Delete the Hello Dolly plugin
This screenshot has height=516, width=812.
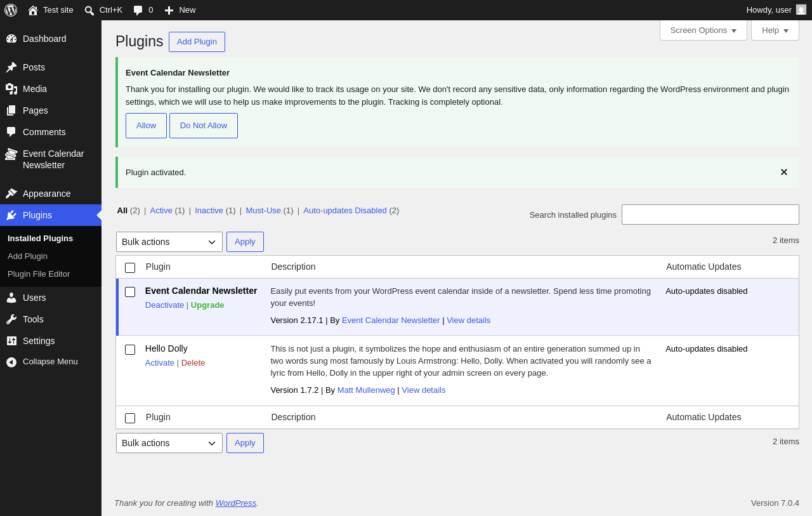click(193, 363)
